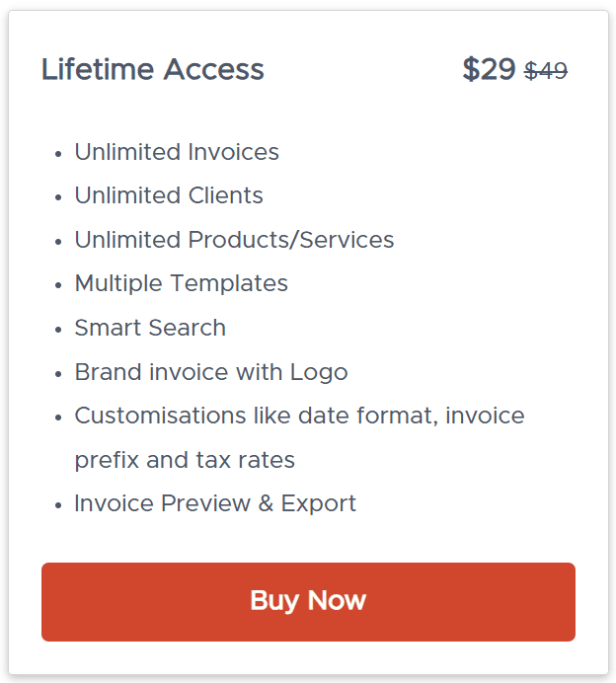The height and width of the screenshot is (683, 616).
Task: Click the bullet beside Brand invoice with Logo
Action: [x=55, y=374]
